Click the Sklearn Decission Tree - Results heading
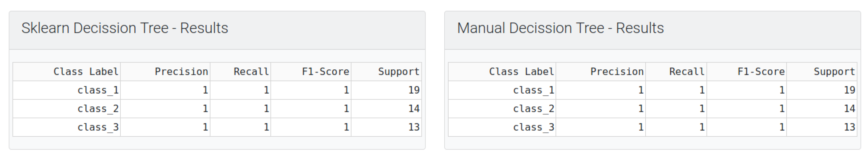Image resolution: width=868 pixels, height=156 pixels. [125, 28]
